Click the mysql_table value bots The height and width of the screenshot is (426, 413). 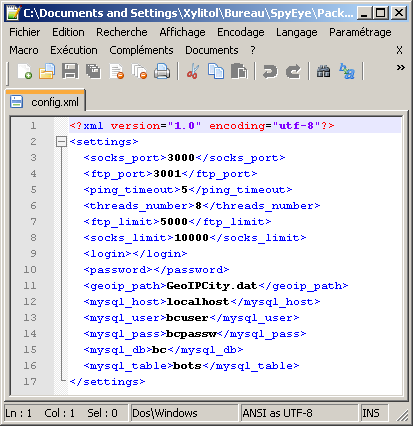click(x=187, y=366)
